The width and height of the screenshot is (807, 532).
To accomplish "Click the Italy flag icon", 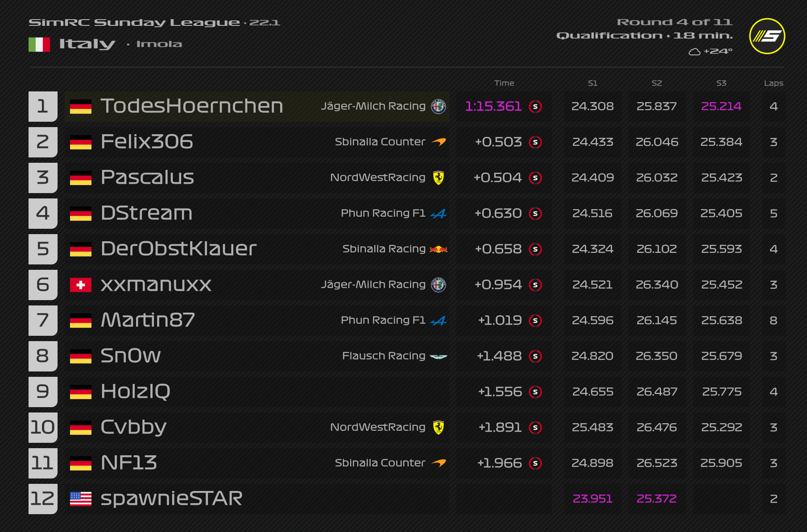I will (x=39, y=44).
